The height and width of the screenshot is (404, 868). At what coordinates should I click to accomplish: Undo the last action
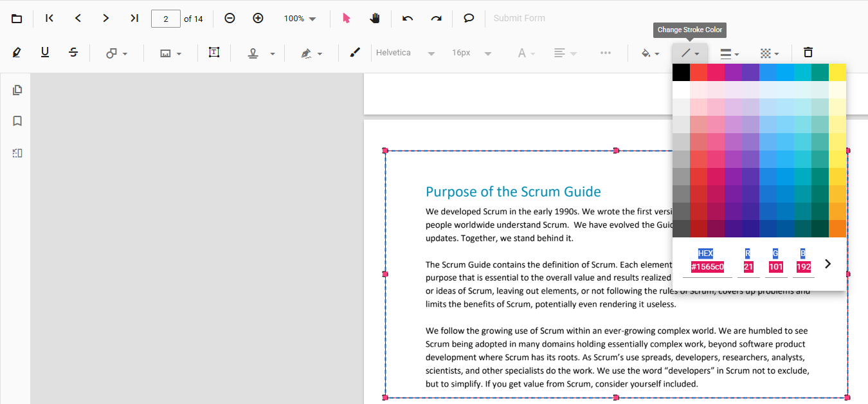pyautogui.click(x=408, y=19)
